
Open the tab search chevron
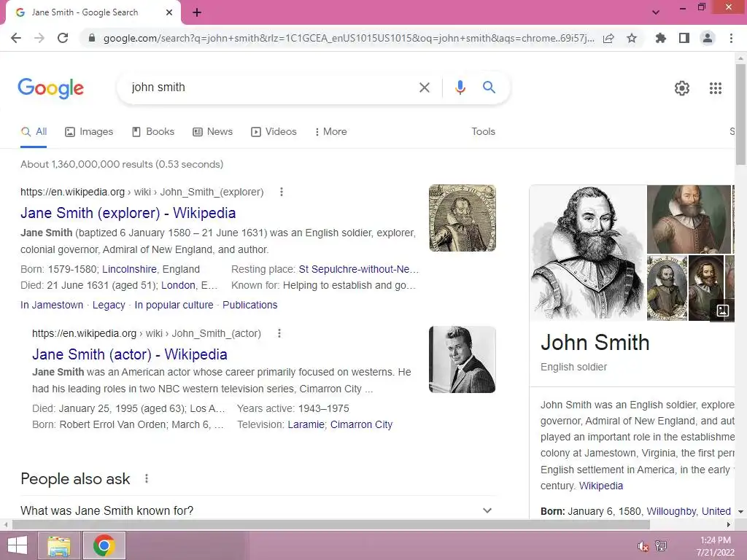[x=656, y=12]
